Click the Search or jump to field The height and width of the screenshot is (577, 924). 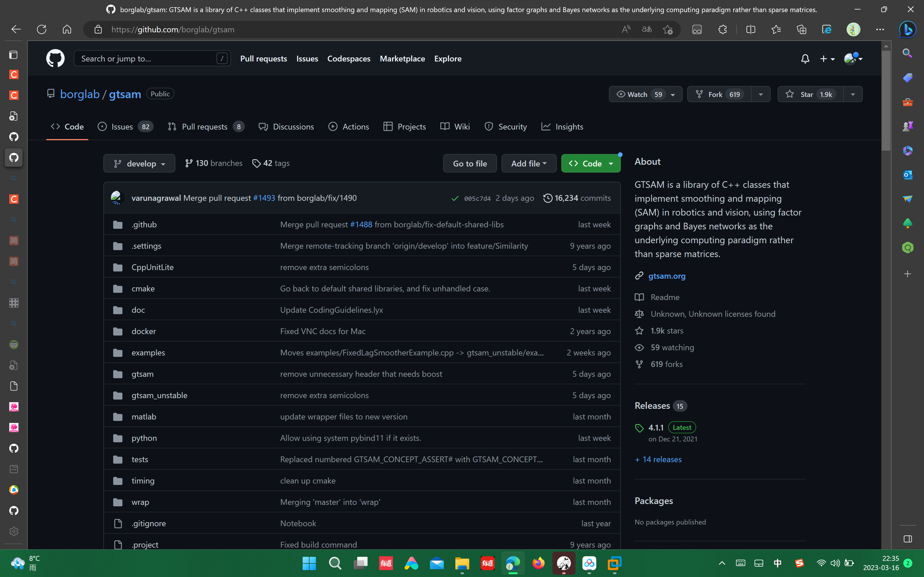click(147, 58)
